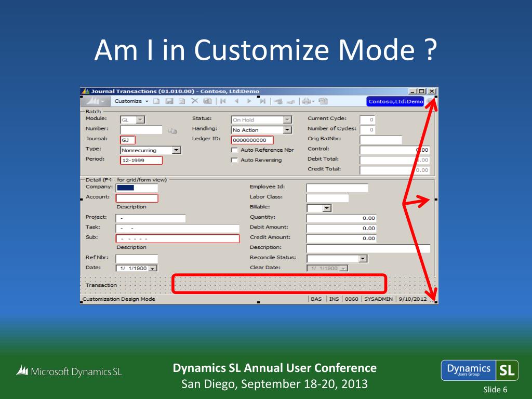Click the Debit Amount field
532x399 pixels.
pos(341,229)
